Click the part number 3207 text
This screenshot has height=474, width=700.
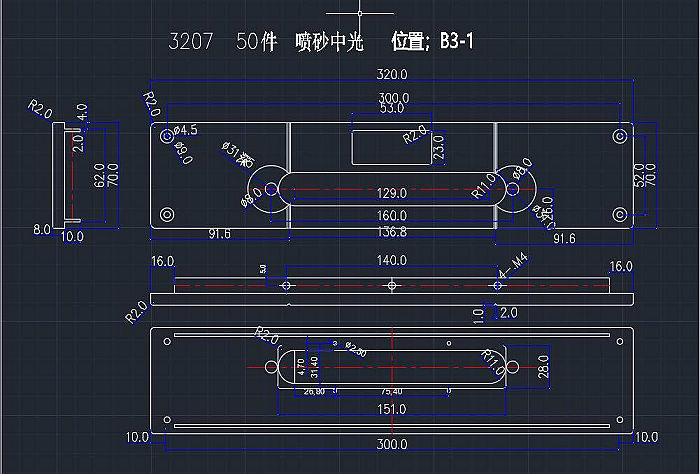point(190,42)
